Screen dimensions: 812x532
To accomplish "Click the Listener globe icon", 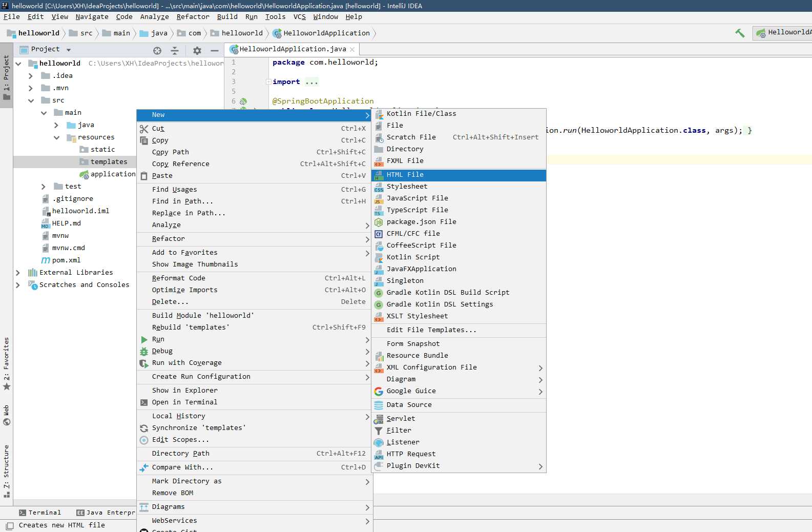I will tap(379, 442).
